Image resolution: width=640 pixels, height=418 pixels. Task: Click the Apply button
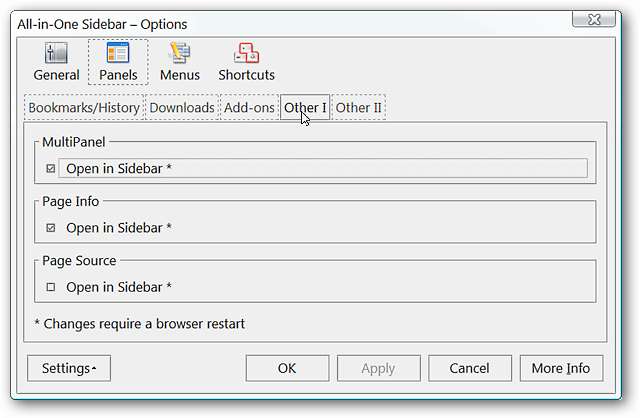click(378, 368)
